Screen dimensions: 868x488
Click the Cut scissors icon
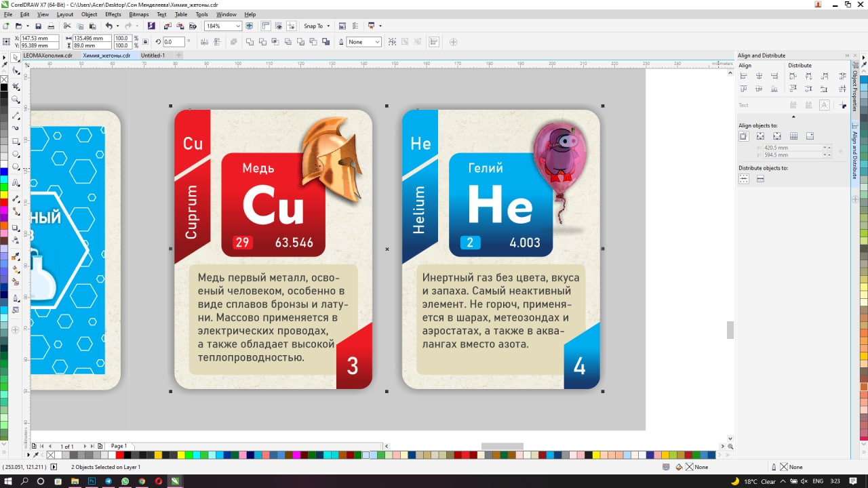pyautogui.click(x=67, y=26)
